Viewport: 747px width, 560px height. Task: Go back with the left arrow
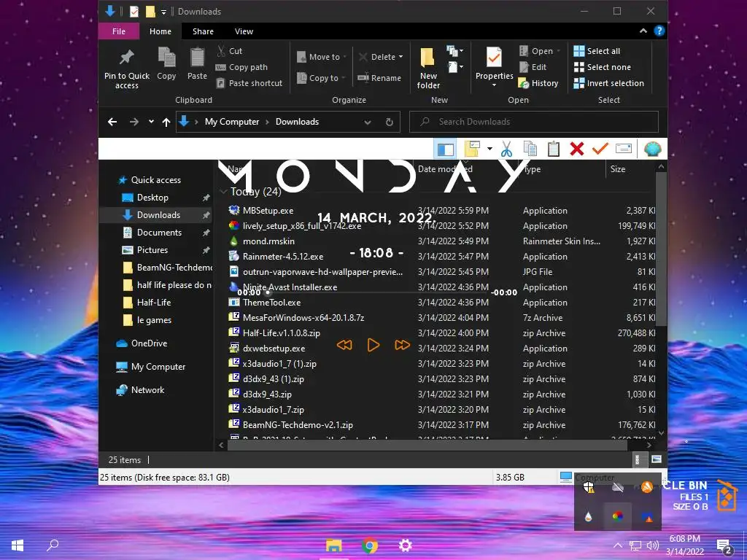pos(112,122)
